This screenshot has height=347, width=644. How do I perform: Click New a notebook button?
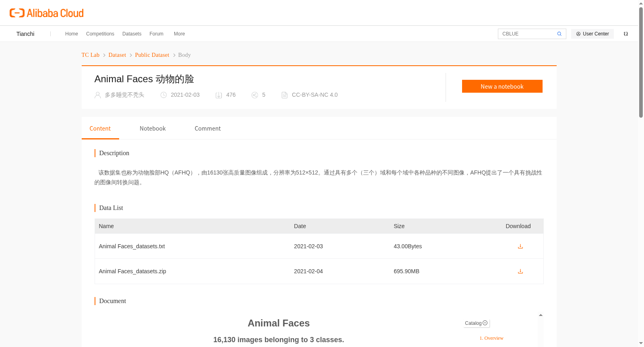click(x=502, y=86)
